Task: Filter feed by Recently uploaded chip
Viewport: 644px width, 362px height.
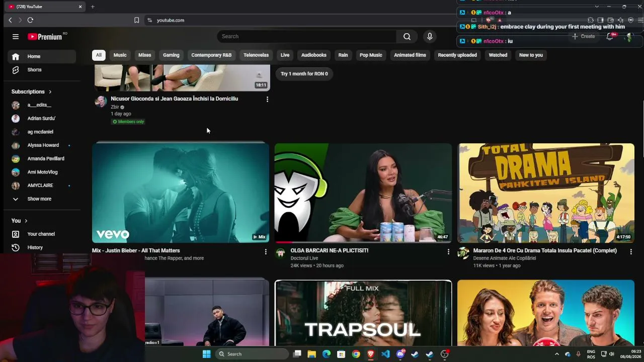Action: [x=457, y=55]
